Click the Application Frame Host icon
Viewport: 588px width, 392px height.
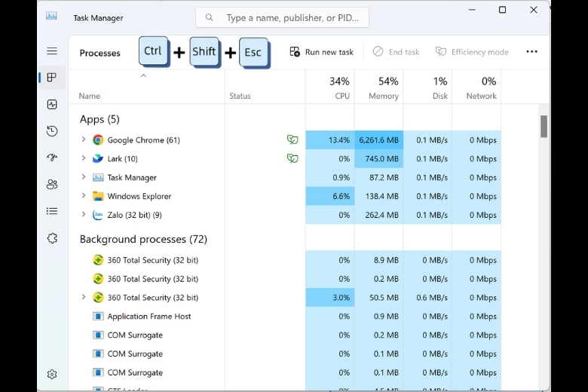(98, 316)
